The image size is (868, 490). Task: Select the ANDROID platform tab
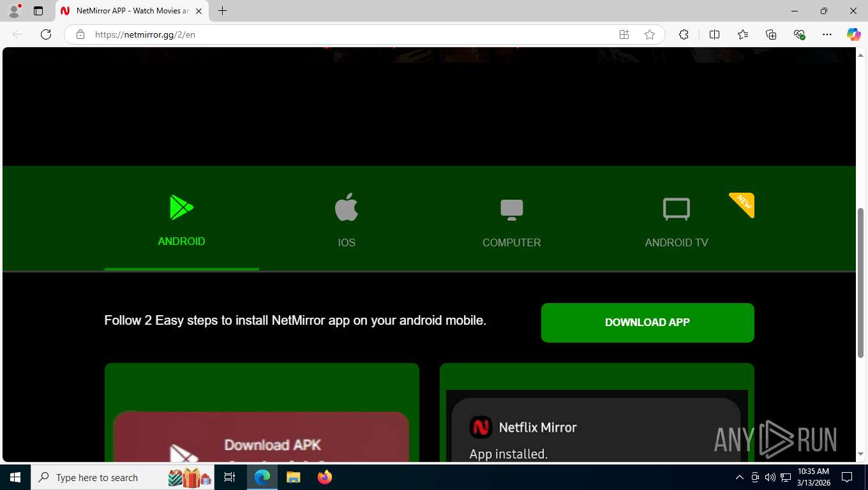click(182, 218)
